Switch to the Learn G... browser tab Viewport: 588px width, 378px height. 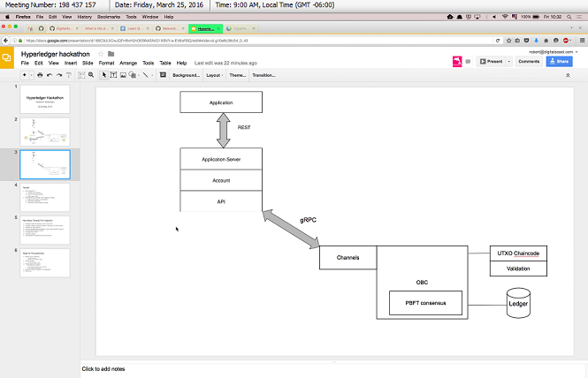tap(134, 28)
